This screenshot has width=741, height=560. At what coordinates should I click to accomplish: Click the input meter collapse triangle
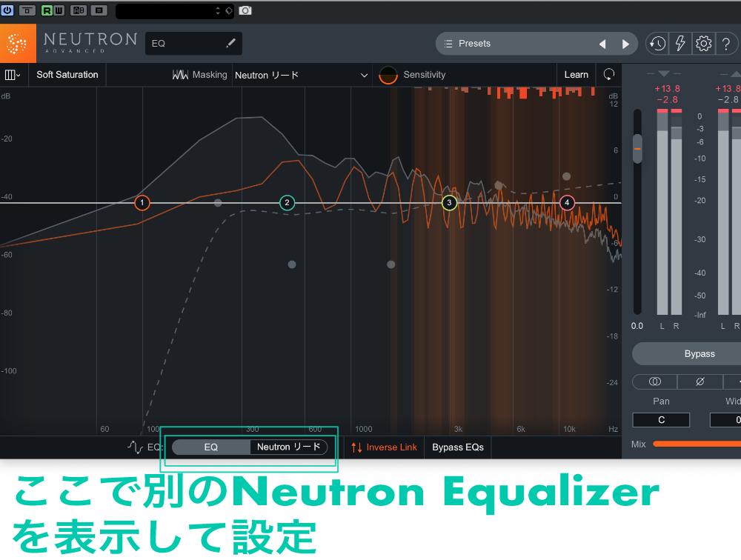663,74
